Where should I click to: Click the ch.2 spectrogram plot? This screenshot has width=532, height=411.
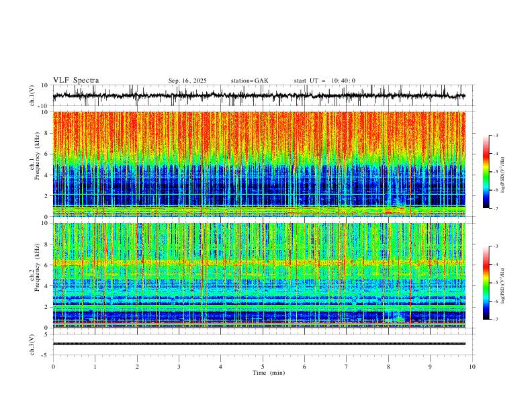click(259, 275)
